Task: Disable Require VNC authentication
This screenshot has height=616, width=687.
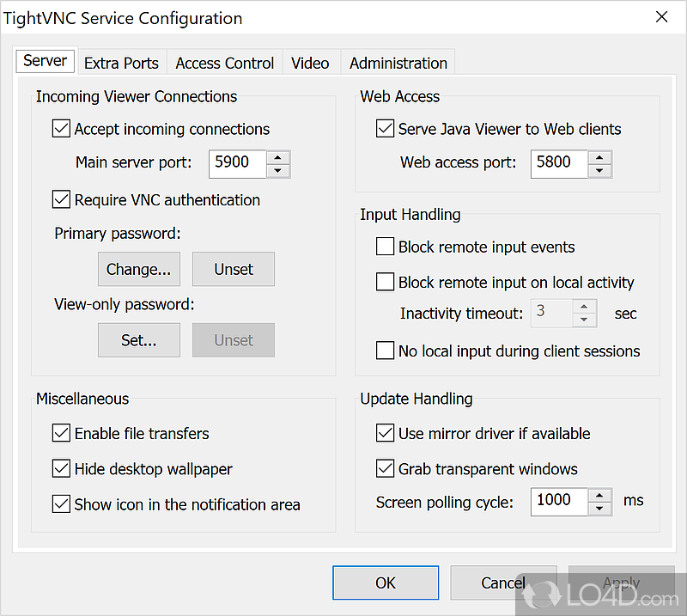Action: (x=61, y=199)
